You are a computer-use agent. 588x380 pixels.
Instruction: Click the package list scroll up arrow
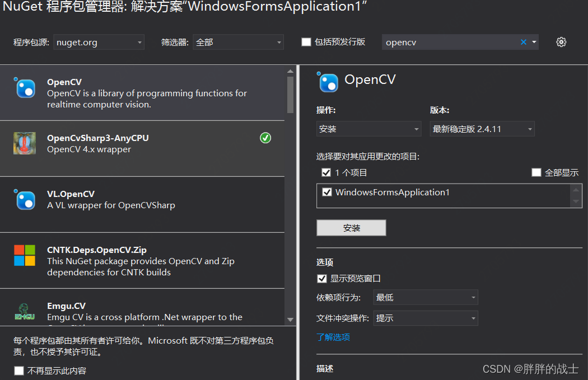pyautogui.click(x=290, y=71)
